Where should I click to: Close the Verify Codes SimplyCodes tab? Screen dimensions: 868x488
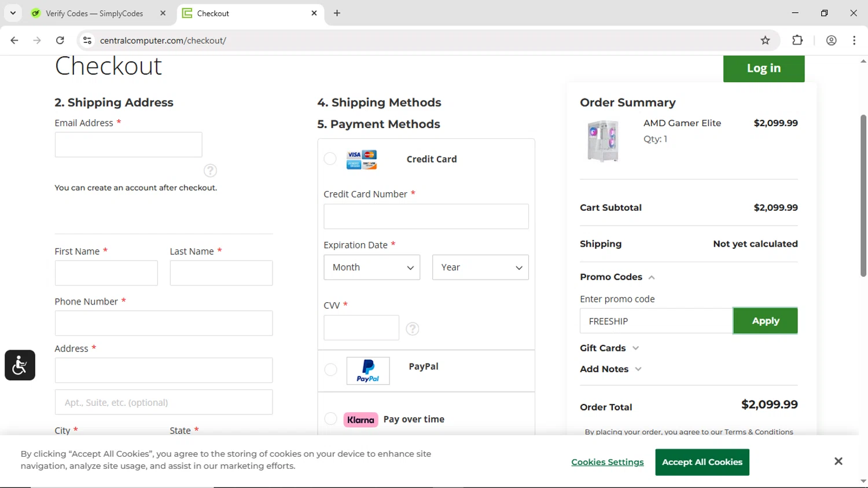pos(163,13)
